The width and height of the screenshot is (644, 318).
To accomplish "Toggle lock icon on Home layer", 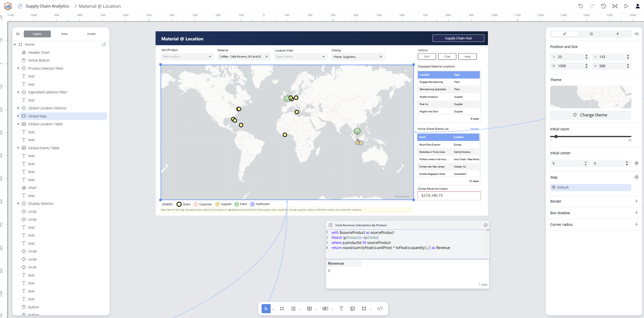I will [104, 44].
